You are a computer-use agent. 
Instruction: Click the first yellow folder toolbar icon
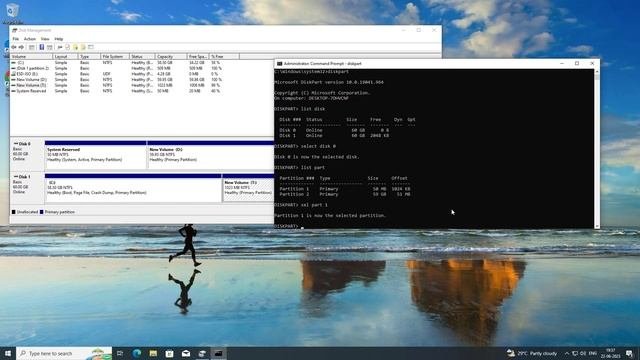(x=76, y=47)
